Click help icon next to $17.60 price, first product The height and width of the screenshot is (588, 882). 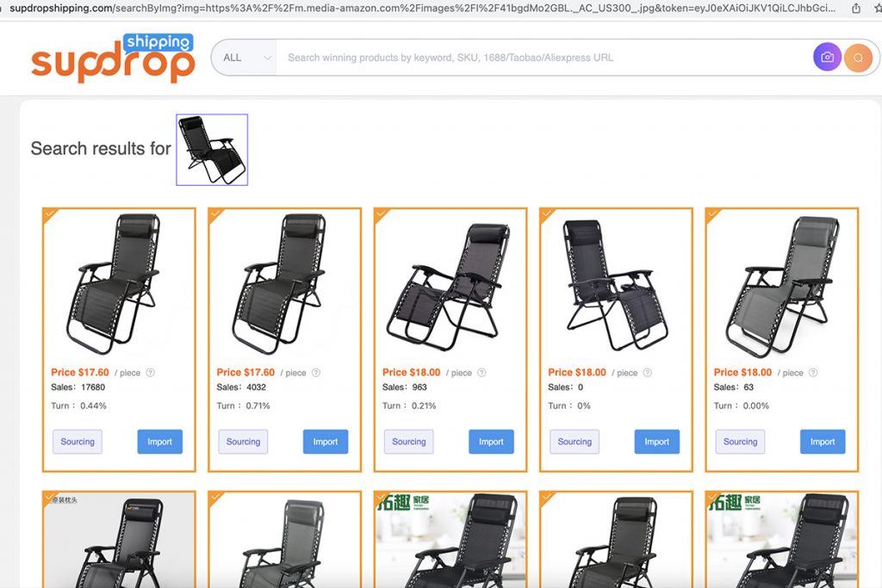pos(150,372)
